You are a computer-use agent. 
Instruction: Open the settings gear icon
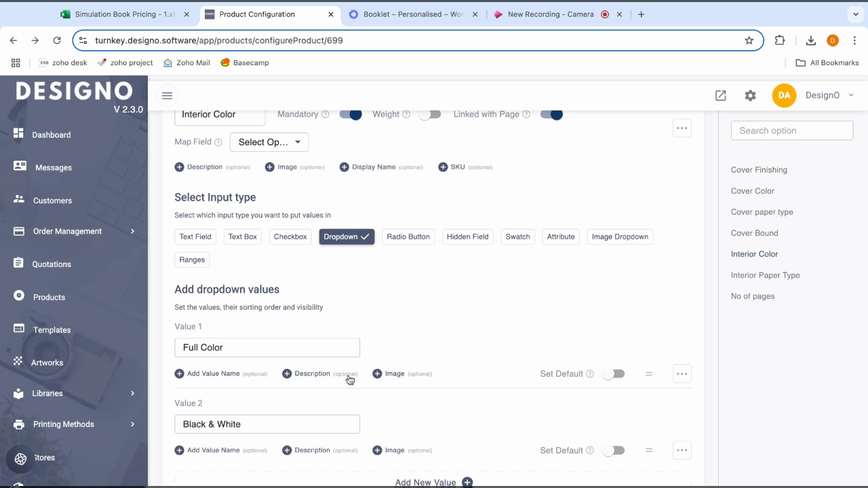click(750, 96)
